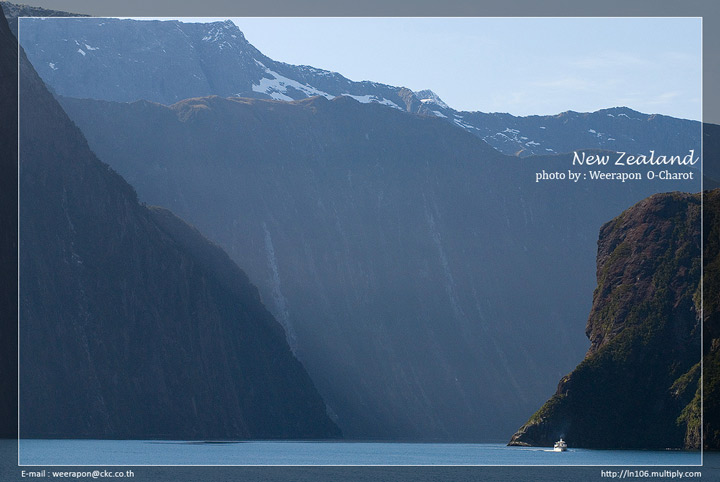Click the weerapon@ckc.co.th email address

point(93,474)
